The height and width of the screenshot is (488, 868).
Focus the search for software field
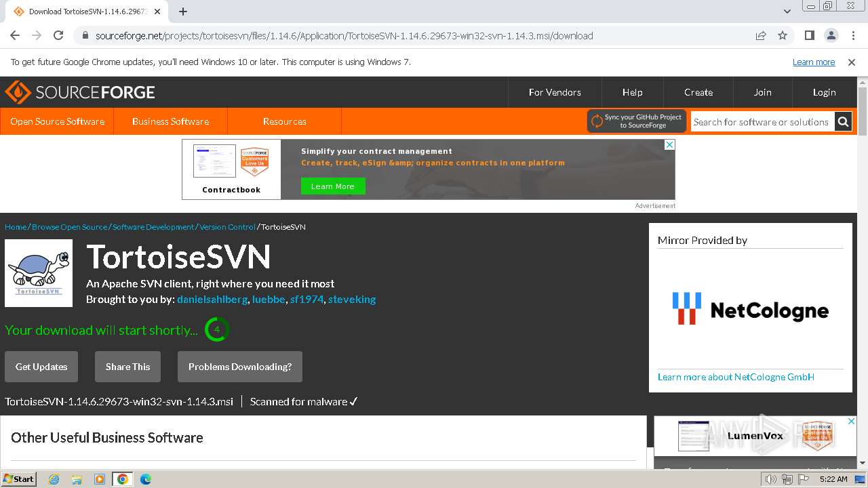pyautogui.click(x=762, y=122)
